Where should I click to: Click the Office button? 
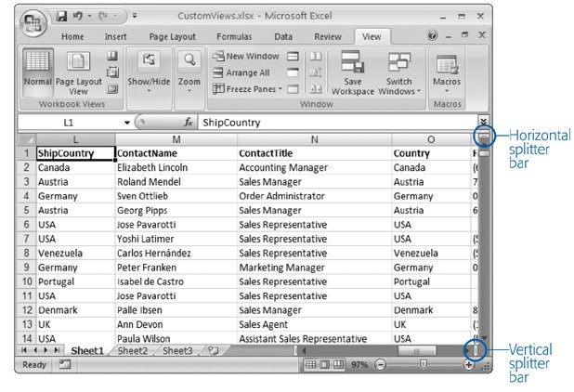[x=33, y=20]
